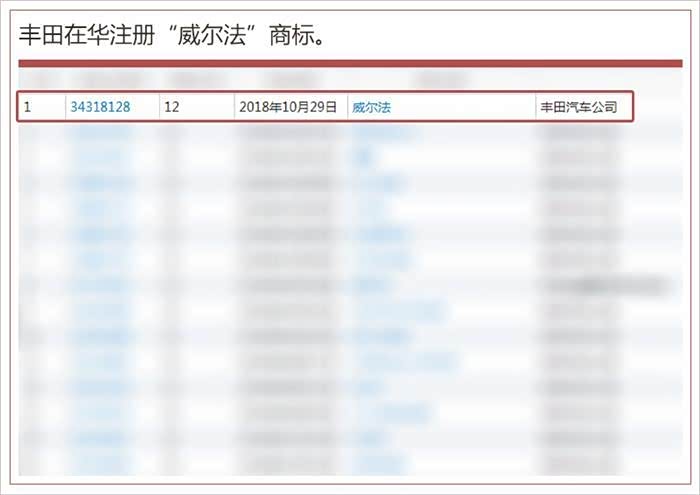Click the 2018年10月29日 date cell
This screenshot has height=495, width=700.
click(x=288, y=106)
